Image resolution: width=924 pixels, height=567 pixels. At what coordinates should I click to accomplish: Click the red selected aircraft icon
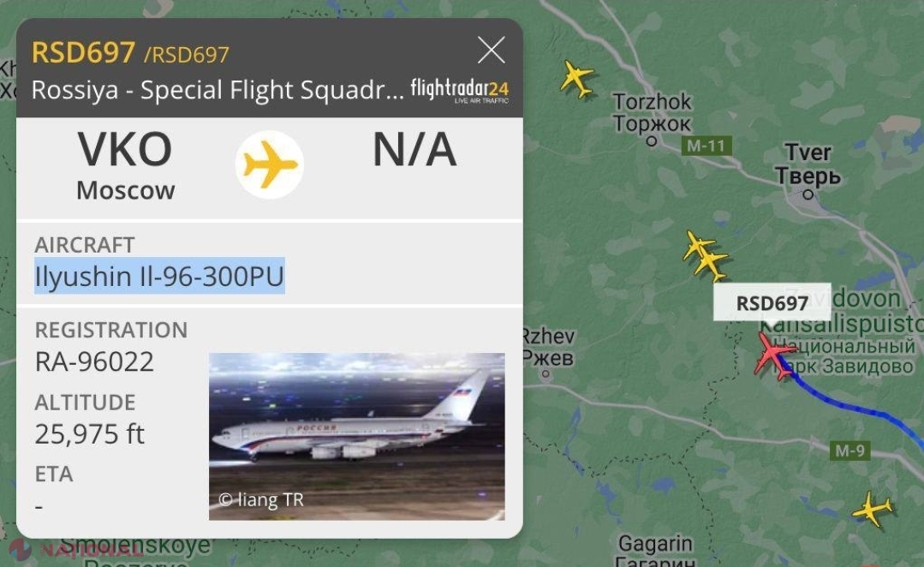(775, 355)
